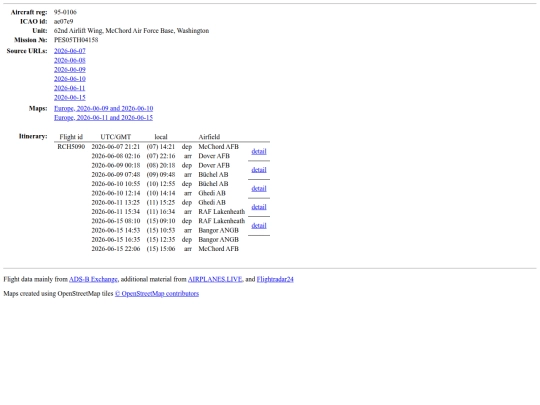The image size is (540, 405).
Task: Click UTC time 2026-06-07 21:21
Action: coord(116,147)
